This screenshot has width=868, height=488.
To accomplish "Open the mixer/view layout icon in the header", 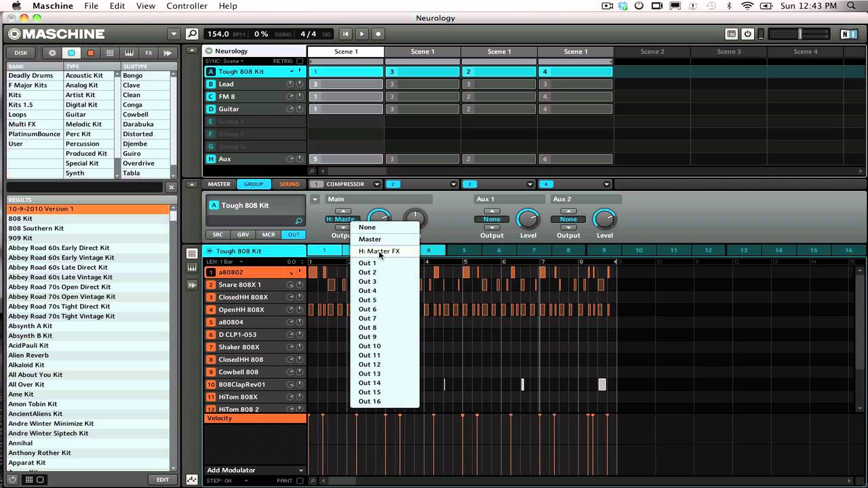I will (731, 34).
